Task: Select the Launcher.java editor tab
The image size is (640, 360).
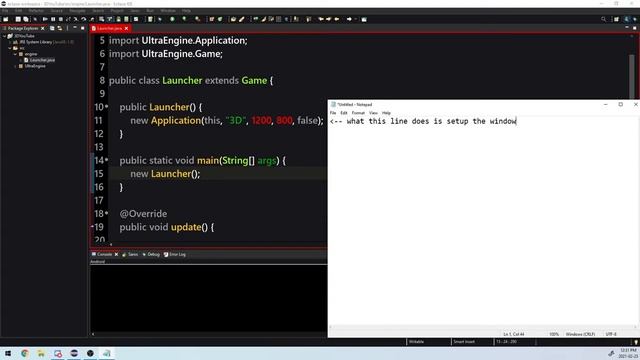Action: pyautogui.click(x=109, y=28)
